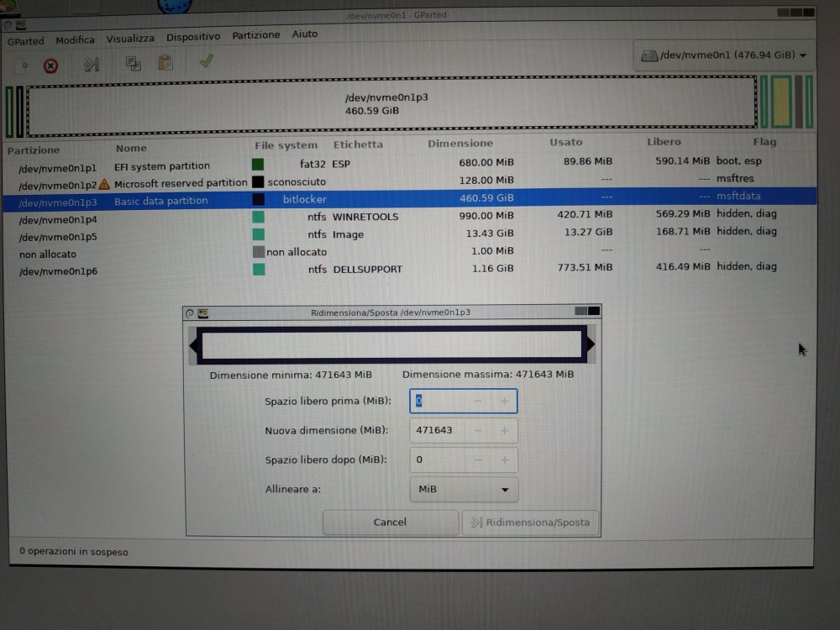Select the non allocato partition row
This screenshot has width=840, height=630.
click(410, 252)
